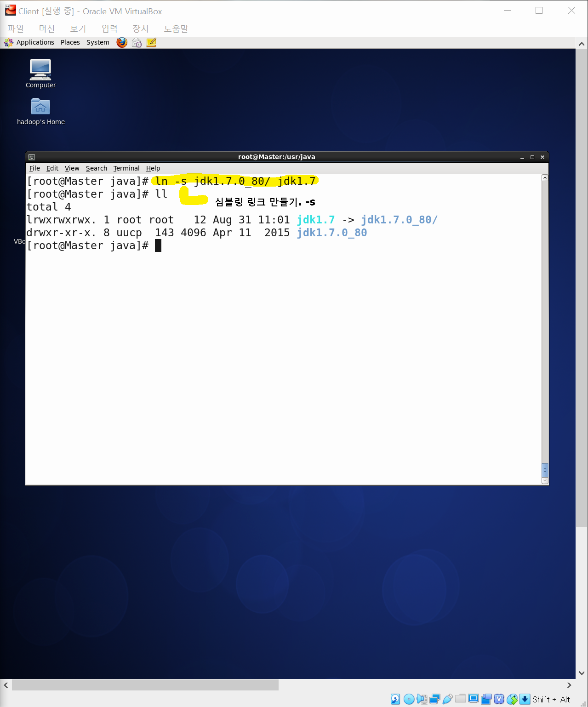This screenshot has width=588, height=707.
Task: Open the note-taking panel icon
Action: click(x=151, y=43)
